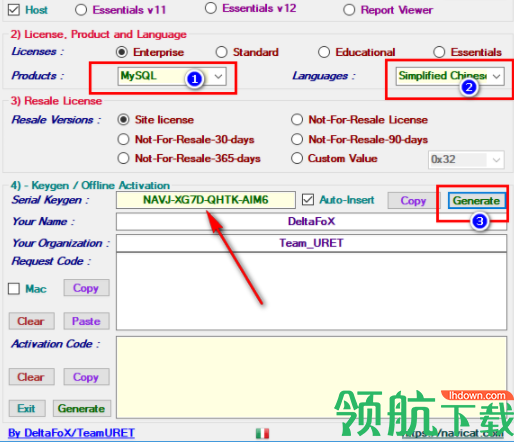Select Report Viewer radio option
Screen dimensions: 514x443
349,10
